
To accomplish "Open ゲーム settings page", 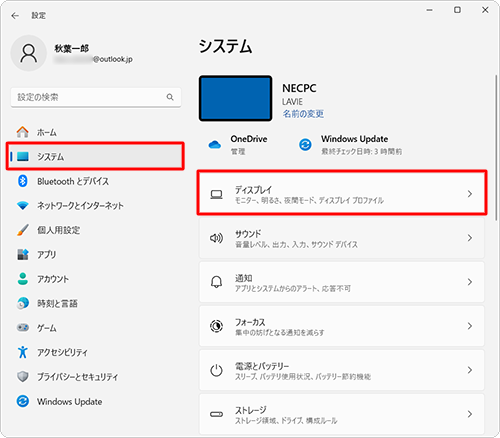I will point(95,328).
